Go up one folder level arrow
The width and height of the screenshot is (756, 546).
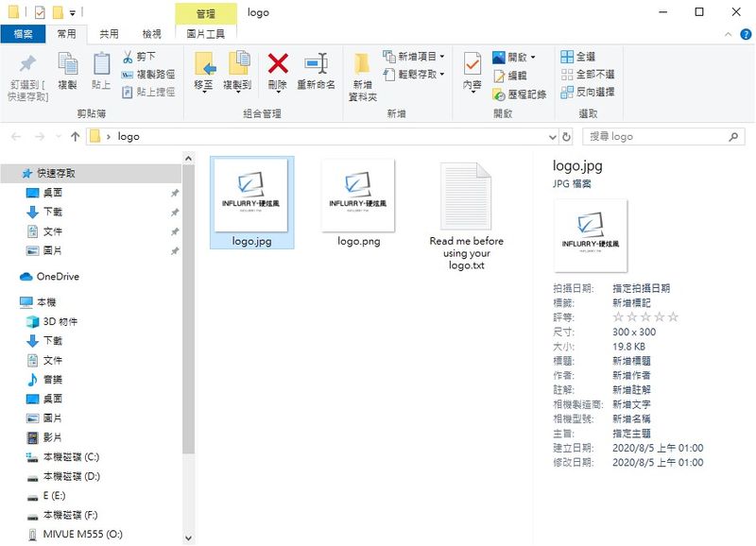pos(75,137)
